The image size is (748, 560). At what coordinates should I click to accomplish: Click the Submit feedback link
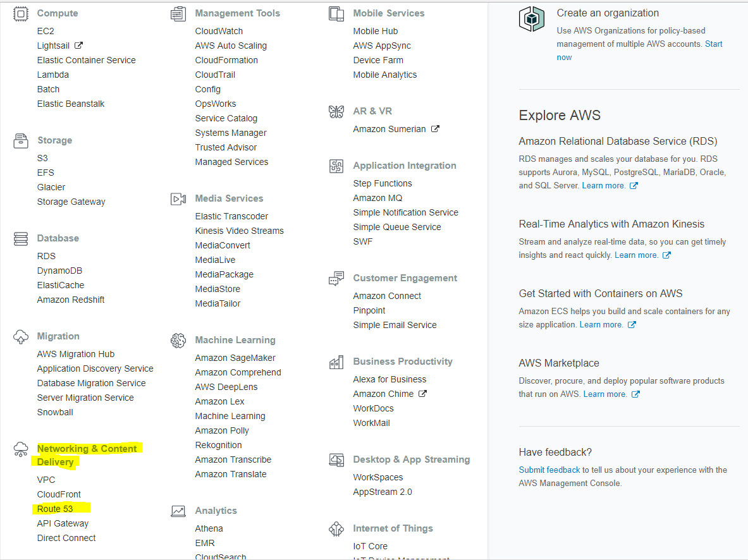549,470
